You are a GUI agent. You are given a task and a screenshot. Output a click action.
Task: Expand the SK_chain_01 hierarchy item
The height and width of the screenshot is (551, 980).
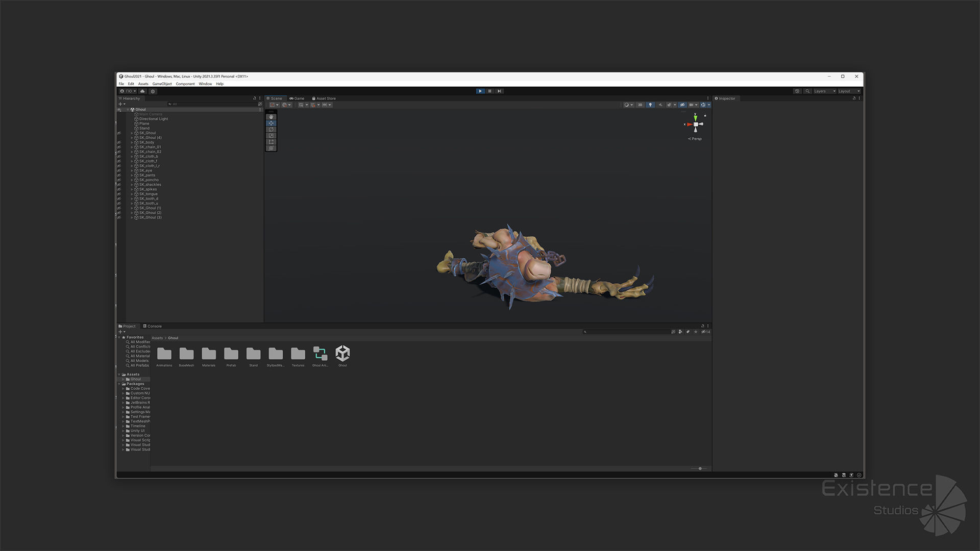click(x=132, y=147)
